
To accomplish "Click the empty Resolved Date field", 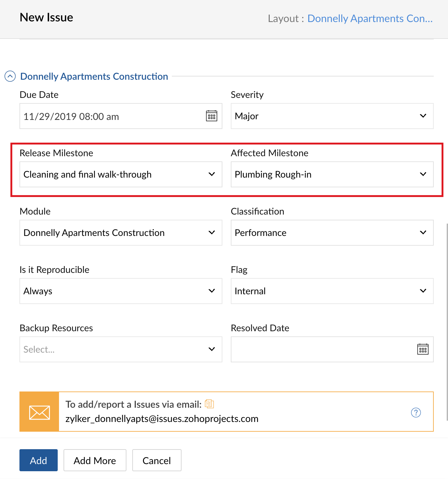I will [x=323, y=349].
